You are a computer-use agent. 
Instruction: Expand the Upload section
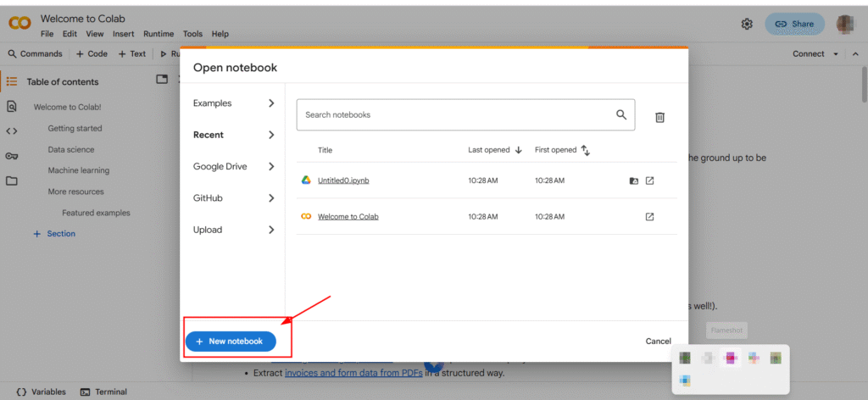[x=234, y=229]
